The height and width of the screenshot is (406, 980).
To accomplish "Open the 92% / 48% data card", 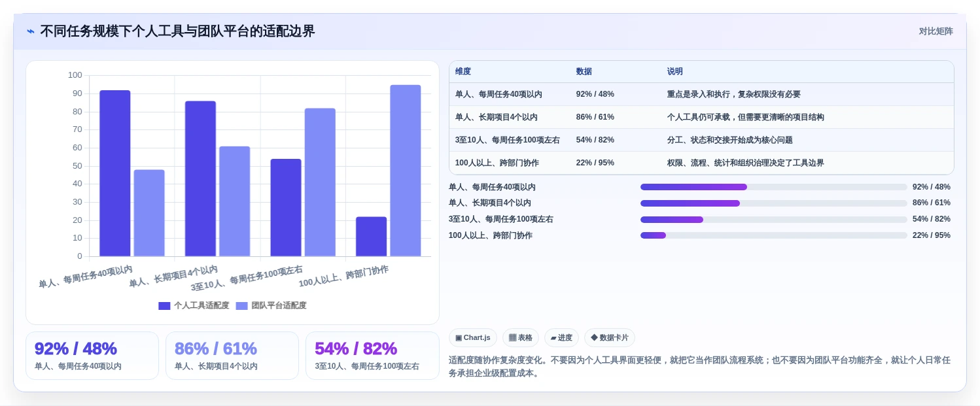I will point(92,356).
